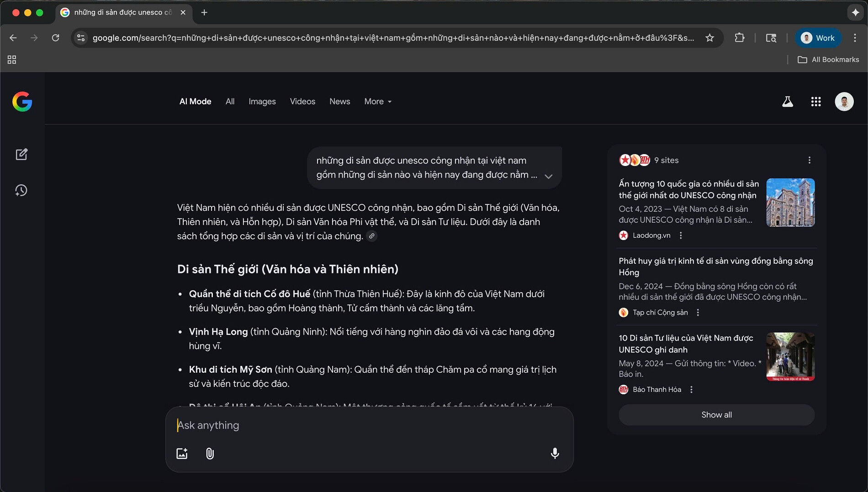The image size is (868, 492).
Task: Expand the truncated search query text
Action: click(548, 176)
